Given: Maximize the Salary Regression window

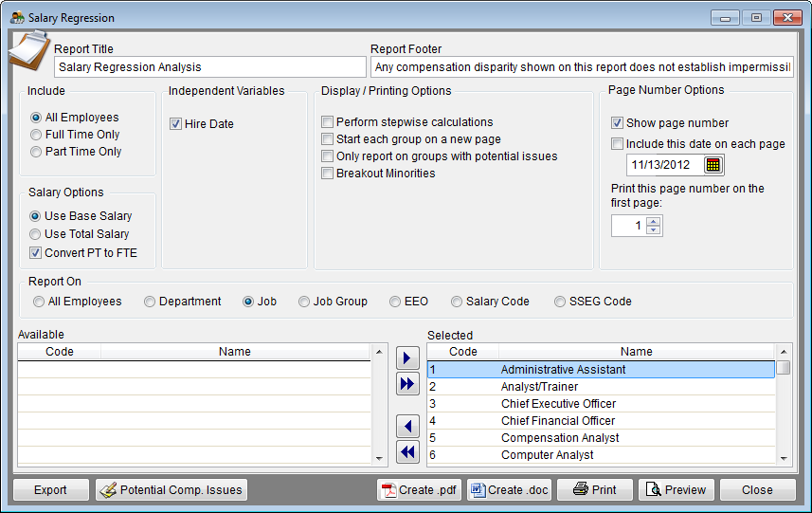Looking at the screenshot, I should 756,18.
